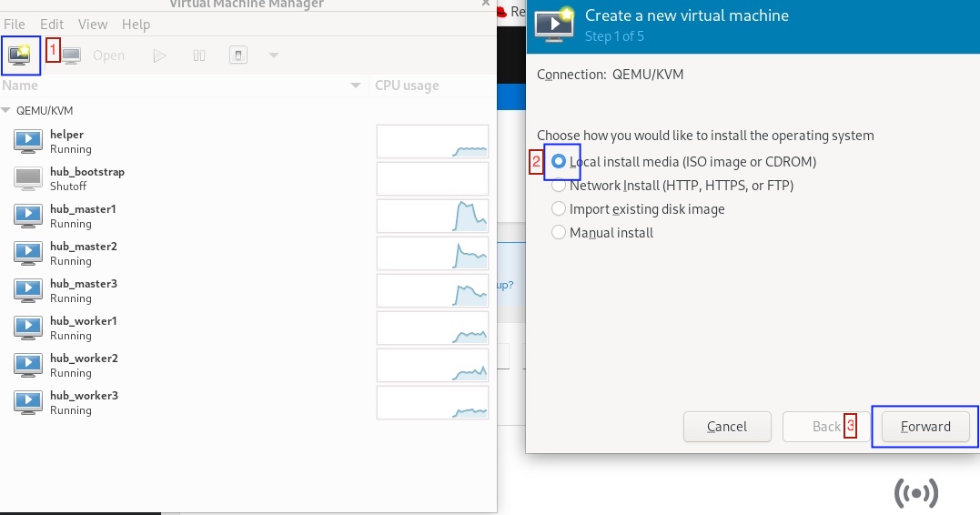Click the hub_worker3 CPU usage graph
This screenshot has height=515, width=980.
click(x=432, y=402)
